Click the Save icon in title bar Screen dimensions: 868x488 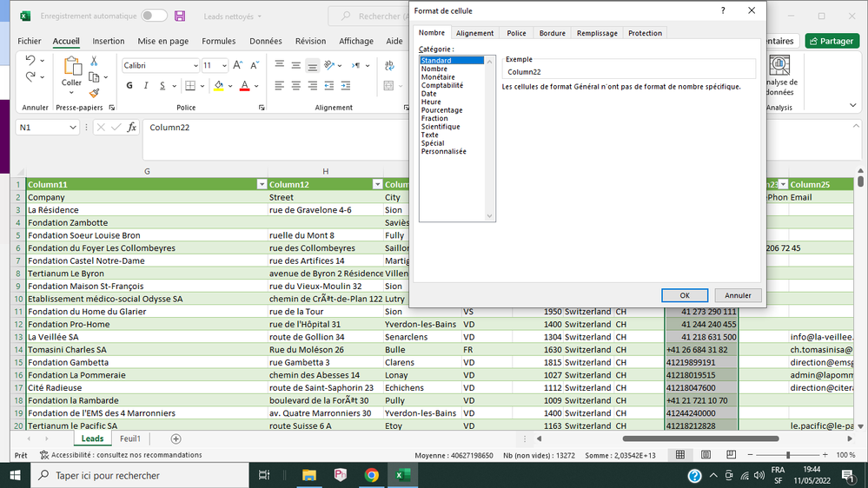coord(180,16)
